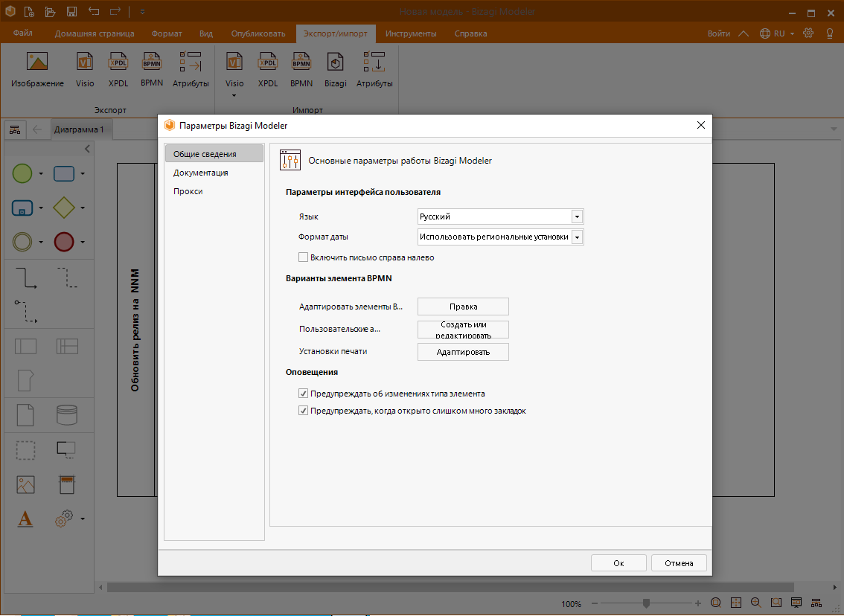Select the intermediate event circle shape

coord(22,242)
